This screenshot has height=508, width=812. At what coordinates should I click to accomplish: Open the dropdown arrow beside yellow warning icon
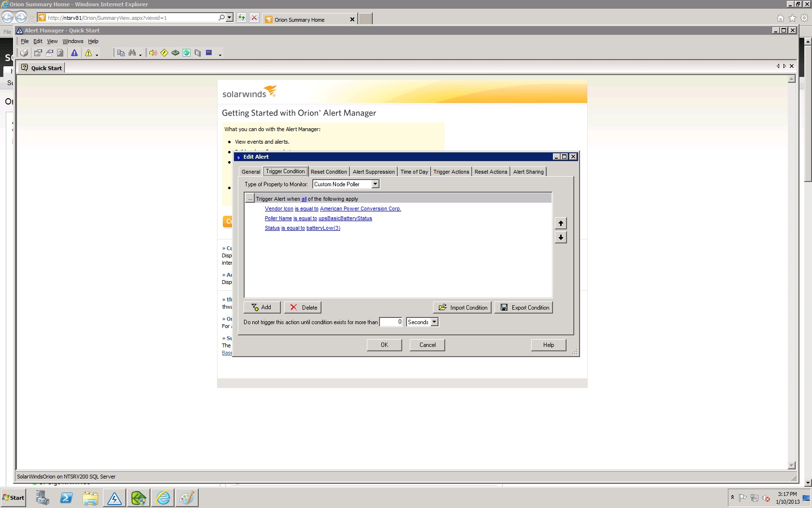(97, 55)
